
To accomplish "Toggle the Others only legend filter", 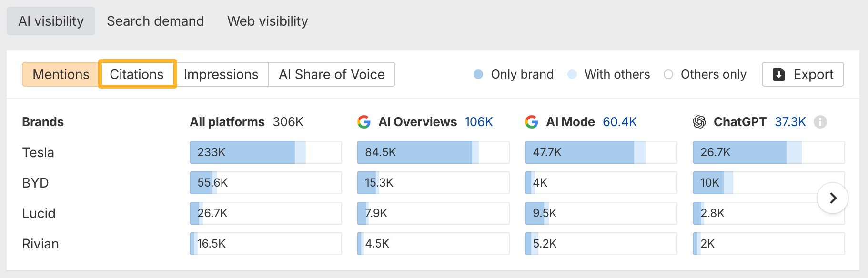I will [705, 74].
